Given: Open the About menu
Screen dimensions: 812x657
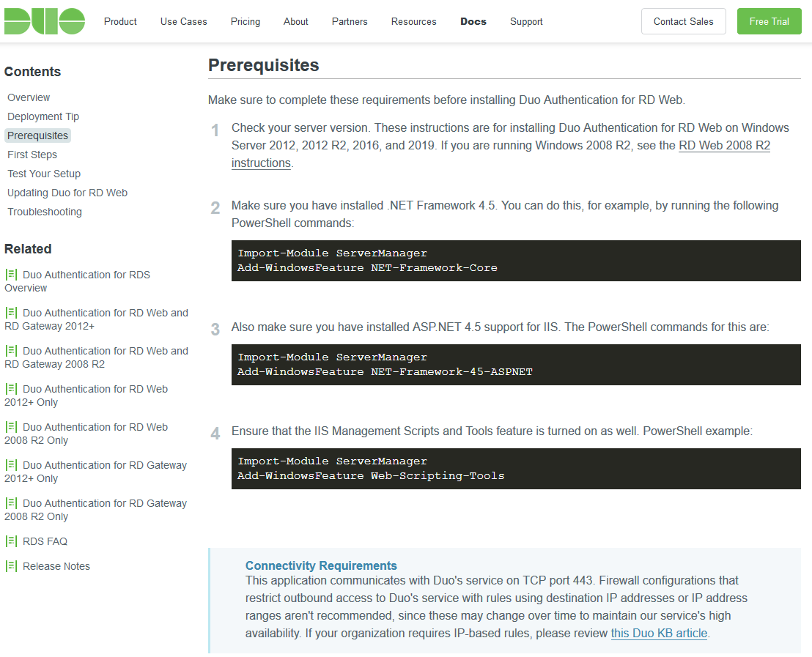Looking at the screenshot, I should click(295, 22).
